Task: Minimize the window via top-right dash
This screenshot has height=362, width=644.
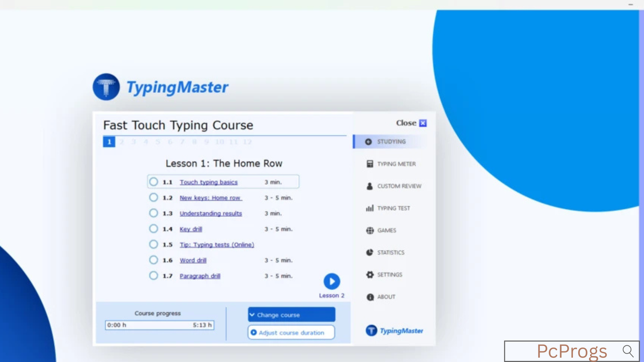Action: coord(631,4)
